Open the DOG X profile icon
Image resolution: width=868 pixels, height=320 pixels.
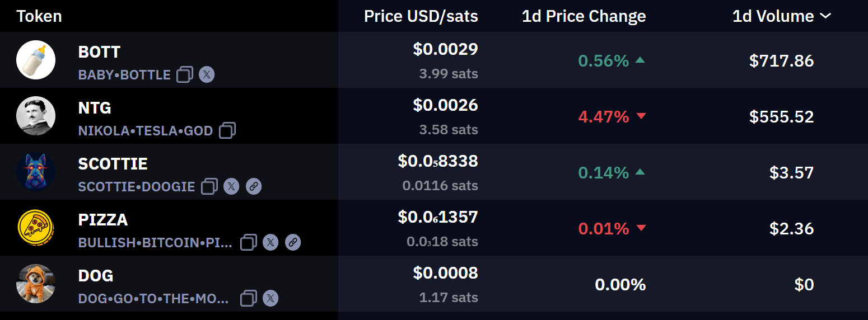[x=270, y=298]
